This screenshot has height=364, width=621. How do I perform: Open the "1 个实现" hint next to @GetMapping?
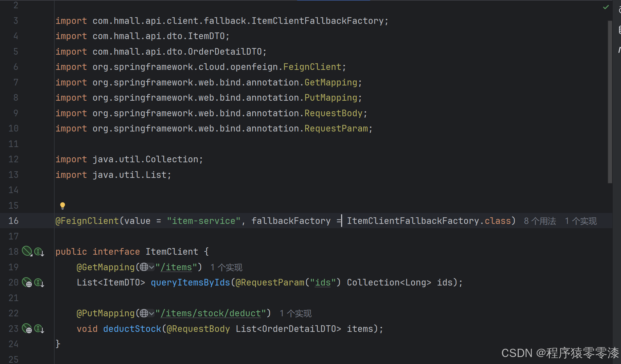tap(226, 267)
